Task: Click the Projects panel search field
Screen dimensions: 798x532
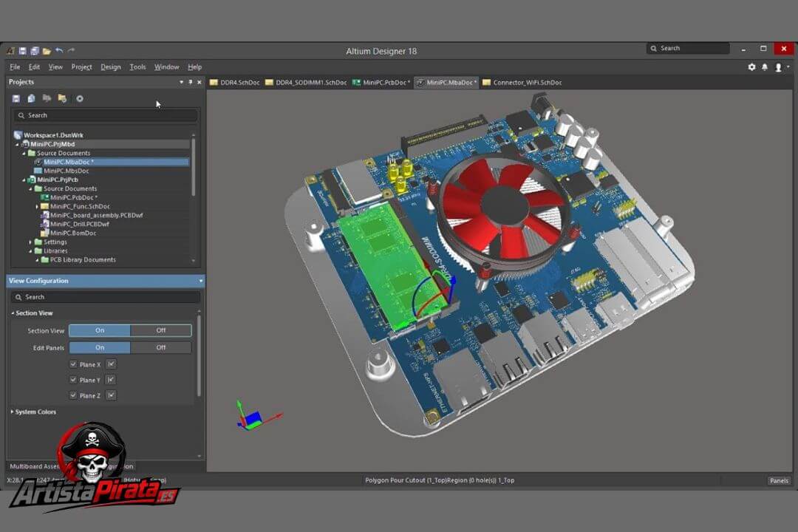Action: pos(106,115)
